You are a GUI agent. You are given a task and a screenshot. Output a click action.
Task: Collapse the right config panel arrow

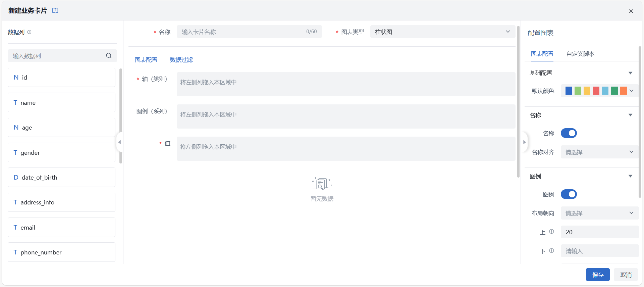(x=525, y=142)
